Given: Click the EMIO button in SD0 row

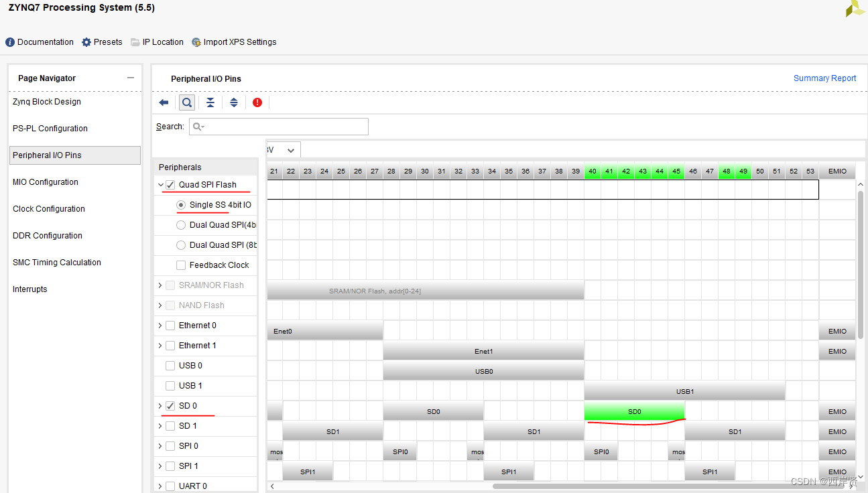Looking at the screenshot, I should pyautogui.click(x=837, y=411).
